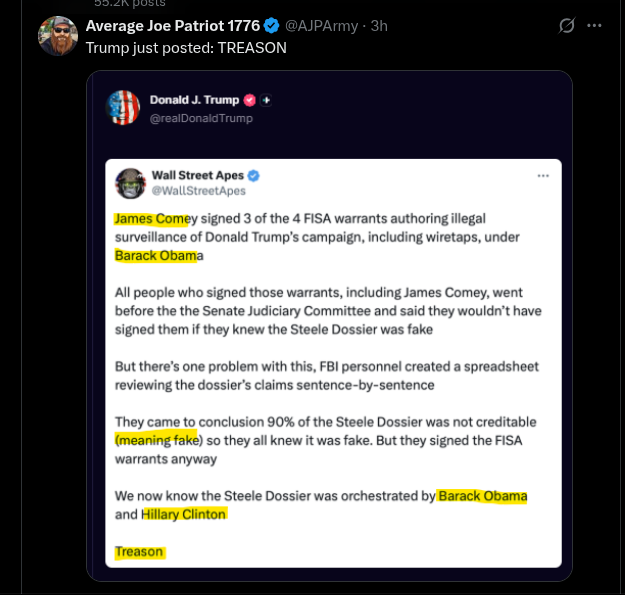Open the @AJPArmy handle link
Screen dimensions: 625x595
point(321,26)
